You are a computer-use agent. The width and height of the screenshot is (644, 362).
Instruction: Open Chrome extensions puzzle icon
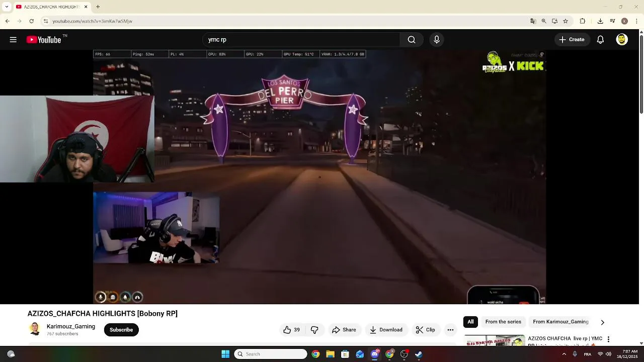(x=583, y=21)
